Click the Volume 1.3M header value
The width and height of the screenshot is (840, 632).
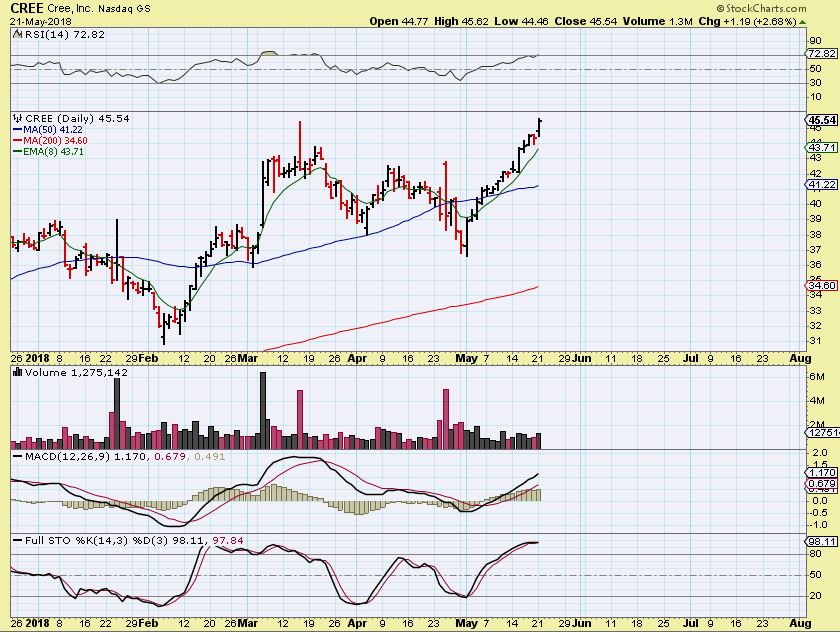657,21
